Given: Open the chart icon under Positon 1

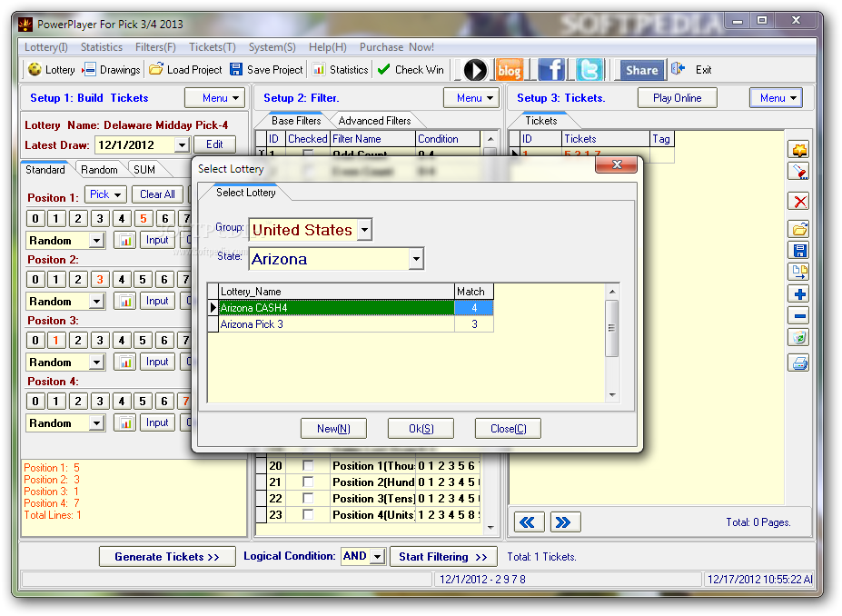Looking at the screenshot, I should coord(125,240).
